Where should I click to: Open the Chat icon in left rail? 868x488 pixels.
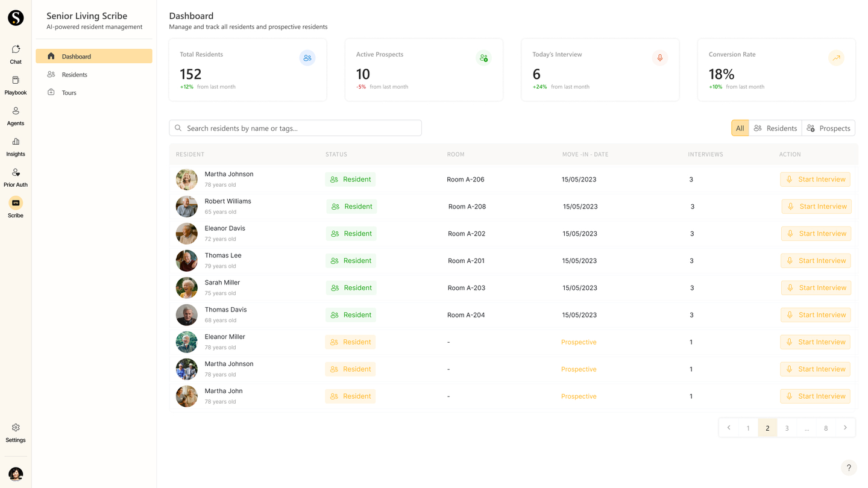point(16,49)
